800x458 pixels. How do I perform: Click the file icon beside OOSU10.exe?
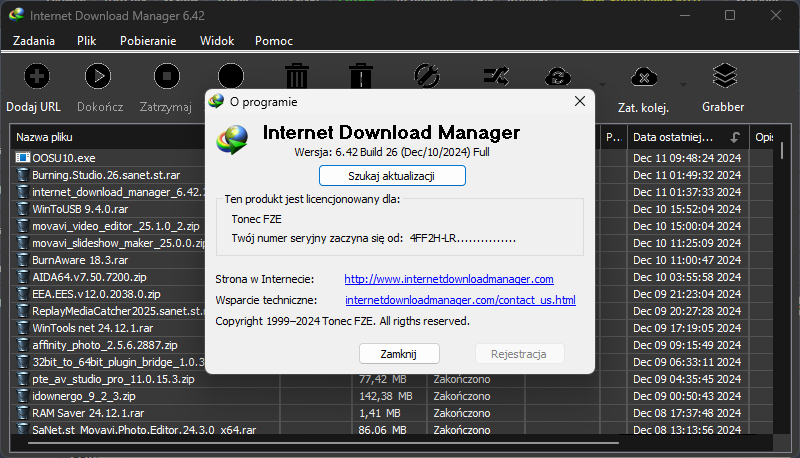[x=22, y=158]
